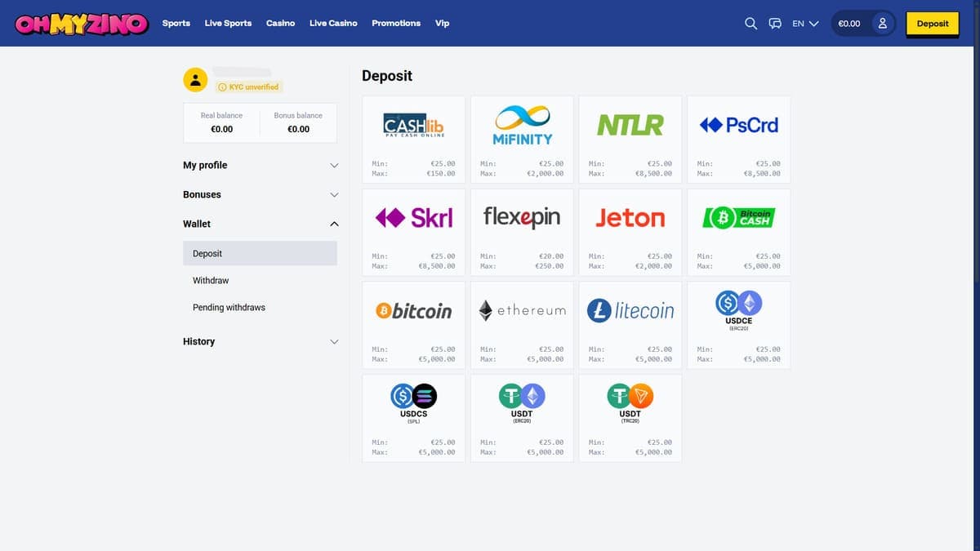Click the Deposit page heading
Screen dimensions: 980x551
click(387, 76)
